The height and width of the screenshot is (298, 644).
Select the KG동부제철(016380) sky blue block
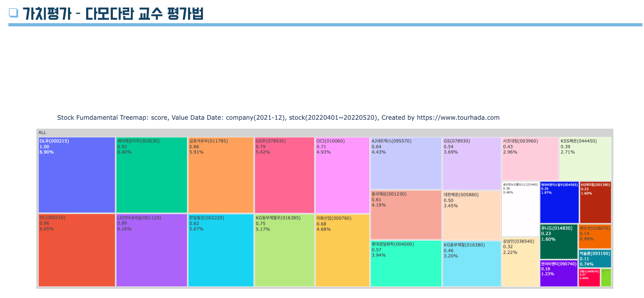point(472,264)
